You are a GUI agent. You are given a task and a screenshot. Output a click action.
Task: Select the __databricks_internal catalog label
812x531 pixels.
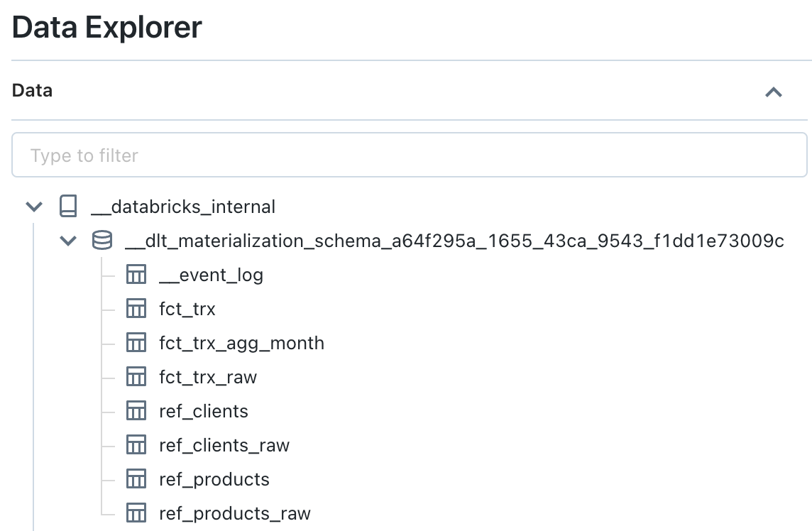183,207
